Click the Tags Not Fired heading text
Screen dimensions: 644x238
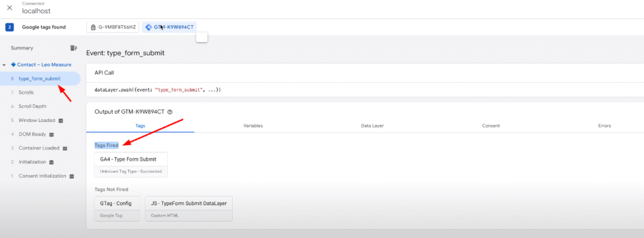tap(111, 190)
